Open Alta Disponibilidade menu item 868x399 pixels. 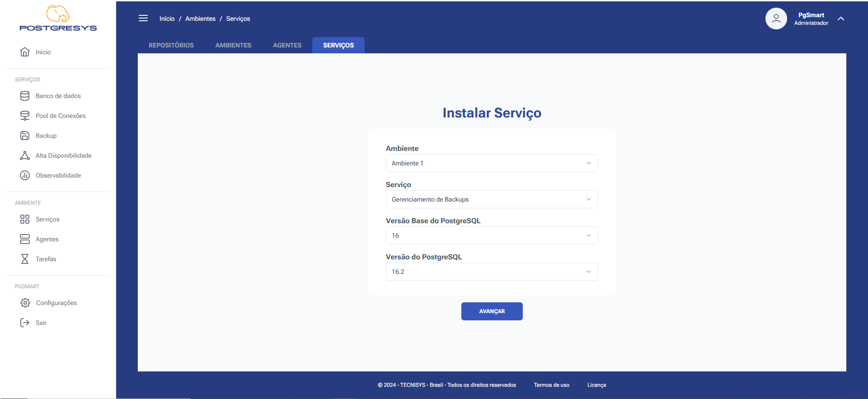click(x=63, y=155)
